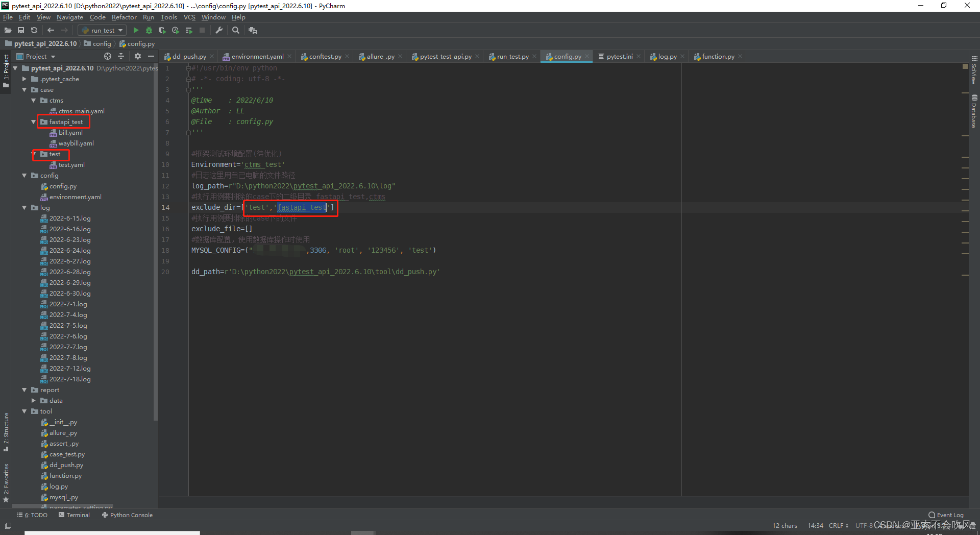Close the allure_.py editor tab
Screen dimensions: 980x535
pyautogui.click(x=400, y=57)
